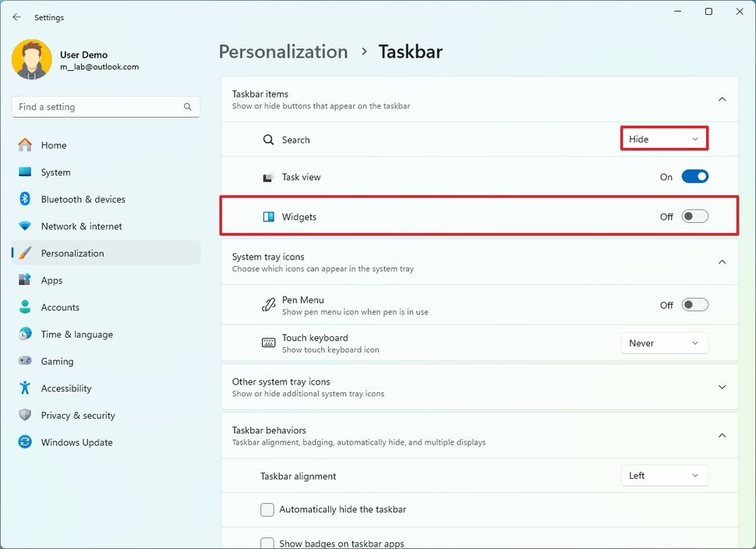Enable the Widgets toggle
This screenshot has height=549, width=756.
coord(694,216)
